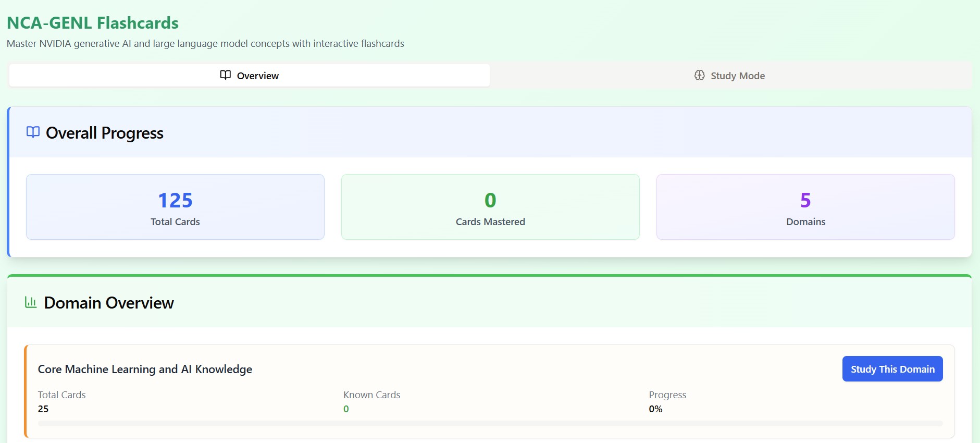Click the Core Machine Learning progress bar
This screenshot has height=443, width=980.
[x=490, y=423]
